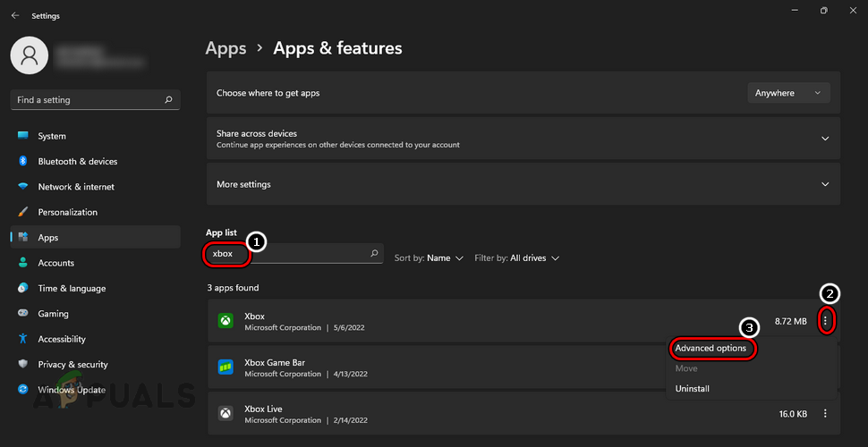This screenshot has width=868, height=447.
Task: Click magnifier icon in app list search
Action: click(374, 254)
